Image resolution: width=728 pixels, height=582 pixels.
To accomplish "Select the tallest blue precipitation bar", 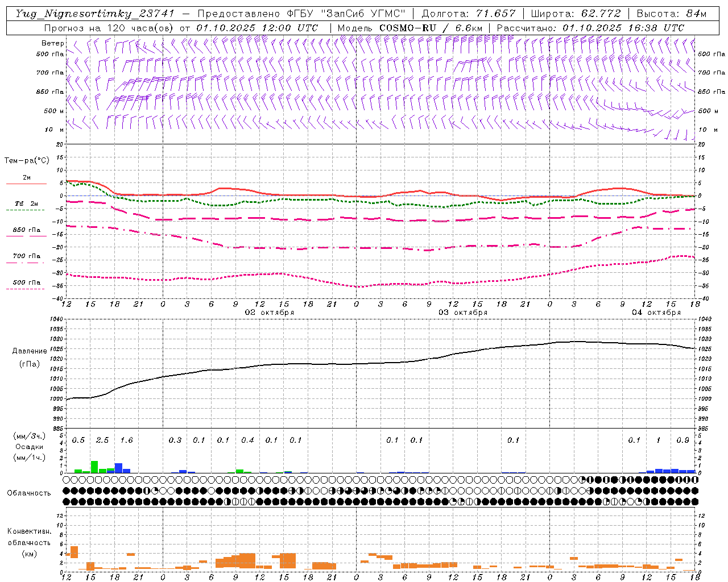I will pos(118,468).
